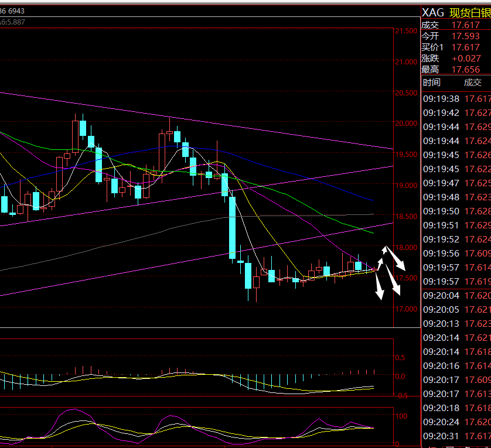Click the 涨跌 +0.027 change value
Image resolution: width=491 pixels, height=448 pixels.
(x=465, y=59)
